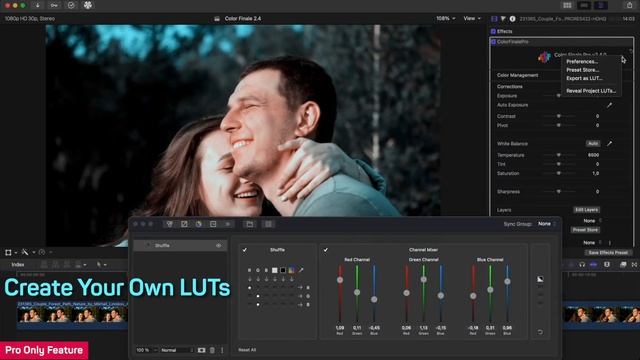Click the first tool icon in layer editor toolbar
640x360 pixels.
pyautogui.click(x=169, y=224)
